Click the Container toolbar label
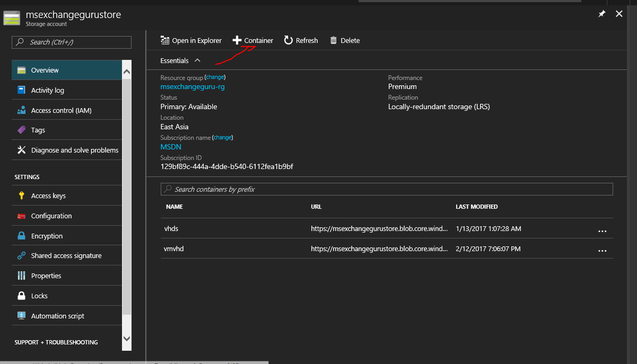 coord(259,41)
